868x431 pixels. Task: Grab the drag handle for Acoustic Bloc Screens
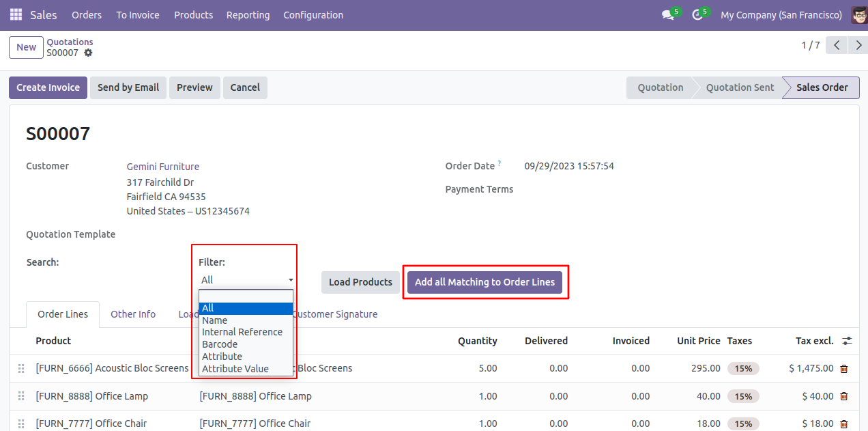tap(21, 369)
